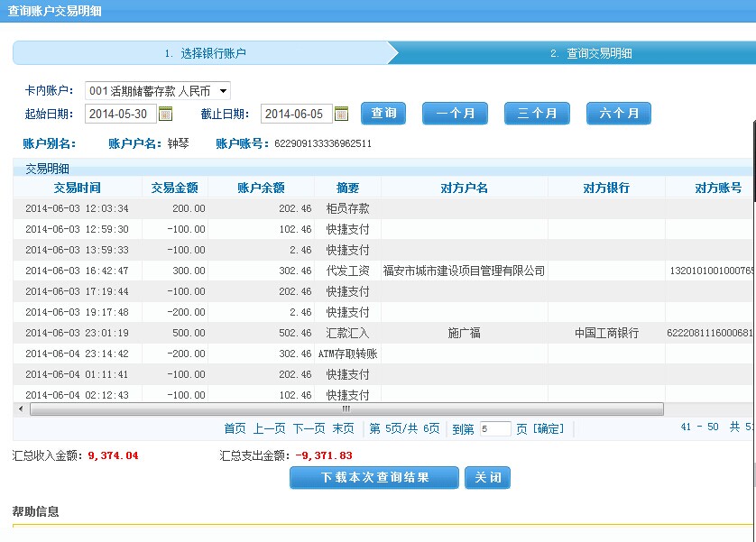
Task: Go to first page via 首页
Action: [x=235, y=428]
